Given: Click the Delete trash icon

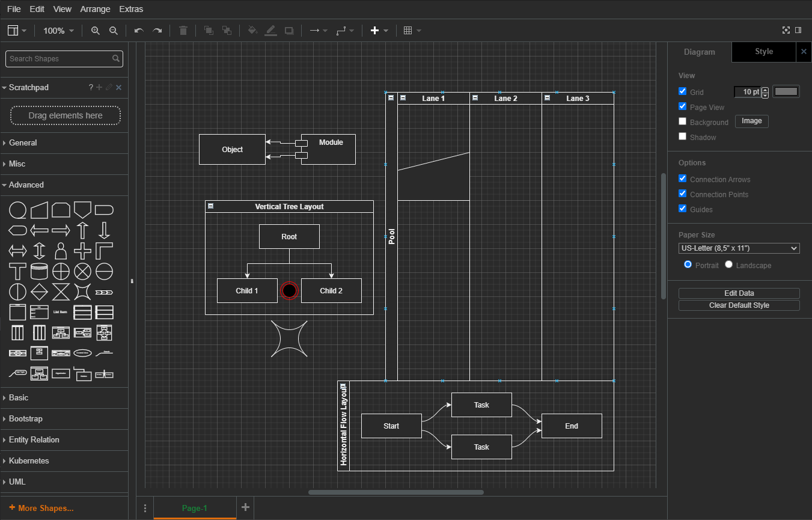Looking at the screenshot, I should point(183,30).
